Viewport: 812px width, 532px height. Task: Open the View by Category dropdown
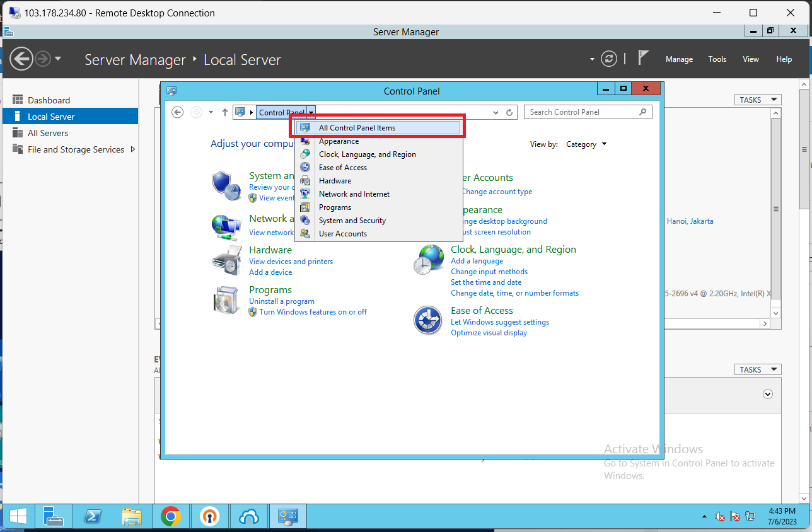tap(586, 144)
